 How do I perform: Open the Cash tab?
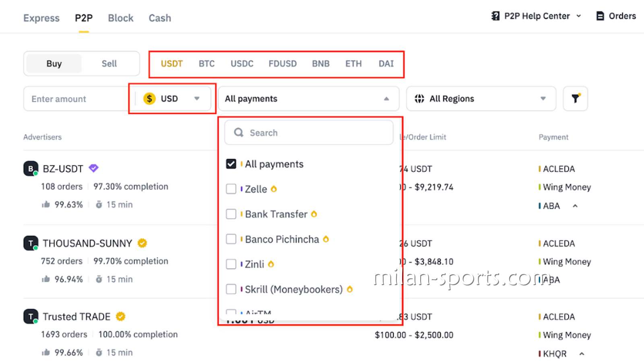point(160,18)
